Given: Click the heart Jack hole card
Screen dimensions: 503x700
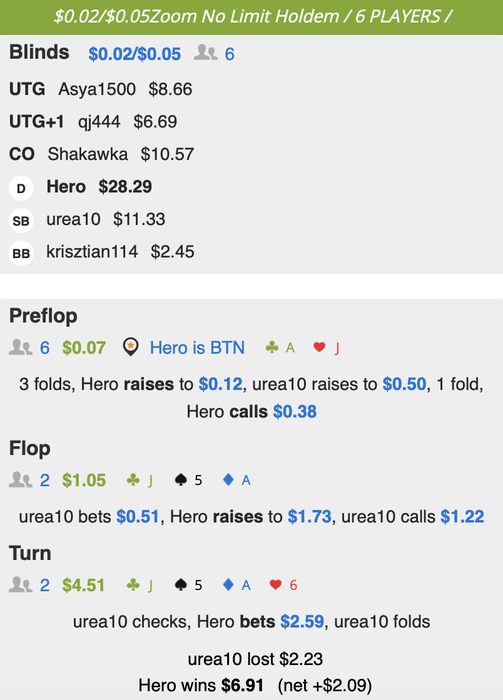Looking at the screenshot, I should pos(326,347).
